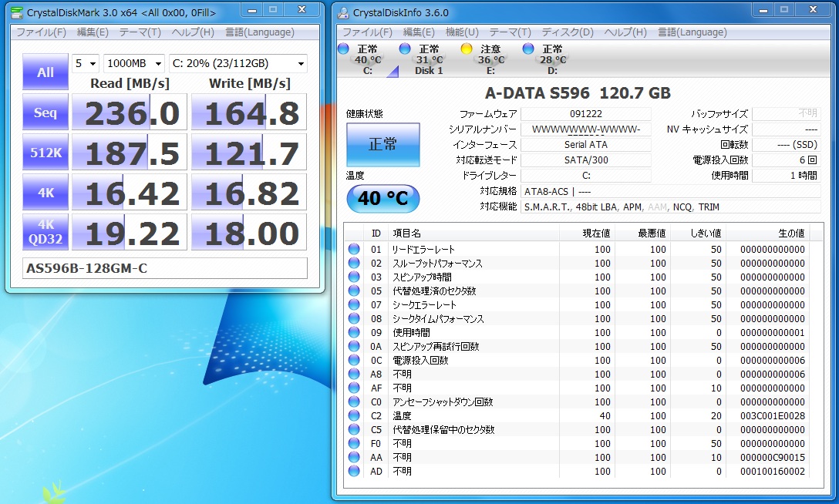Click status orb for attribute 01 read error rate
The image size is (839, 504).
coord(354,249)
